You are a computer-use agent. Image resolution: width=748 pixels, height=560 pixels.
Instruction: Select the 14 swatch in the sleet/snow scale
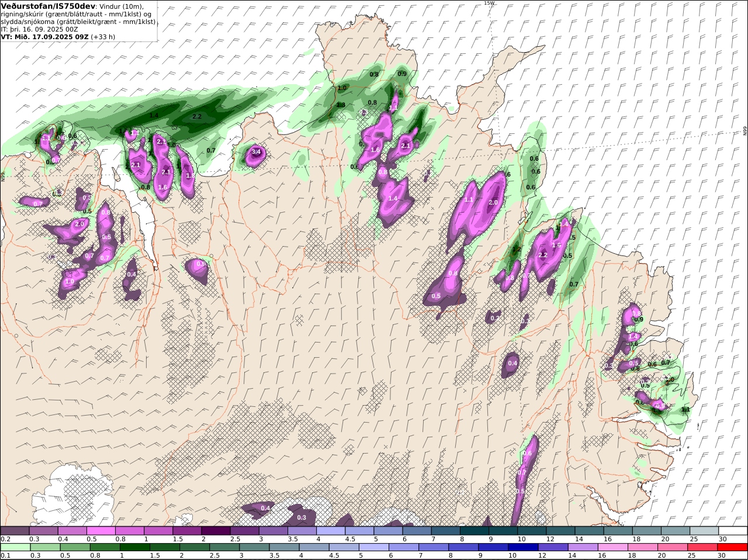590,531
